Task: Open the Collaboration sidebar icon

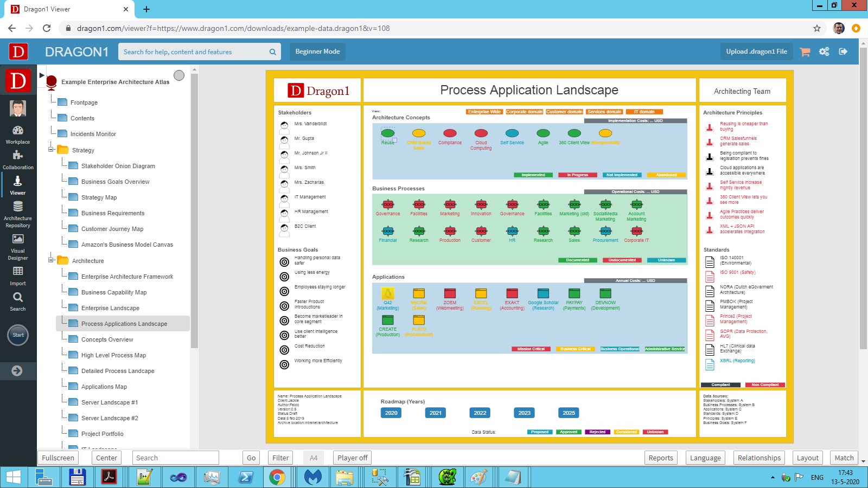Action: [18, 160]
